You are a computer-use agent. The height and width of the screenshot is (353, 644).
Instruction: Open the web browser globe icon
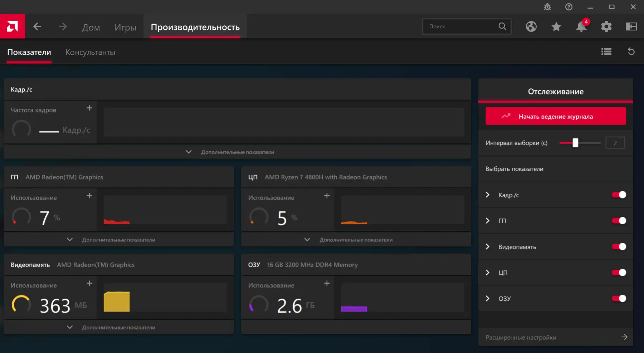531,26
